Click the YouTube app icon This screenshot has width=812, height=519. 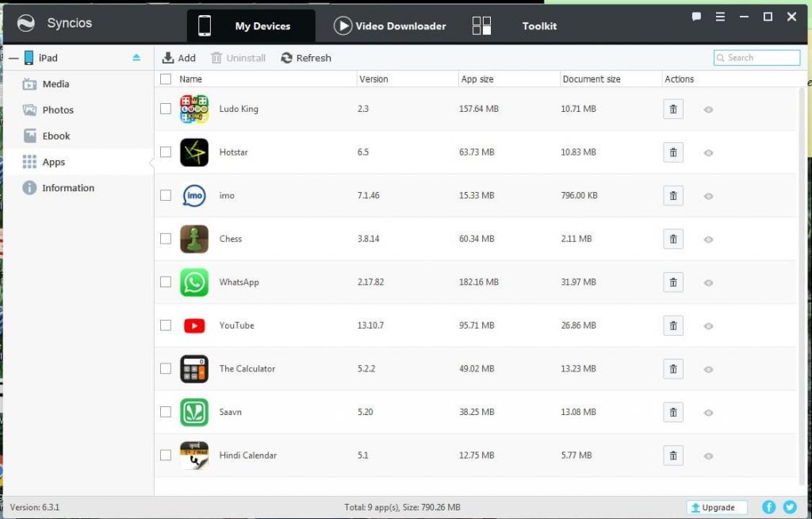pos(194,325)
